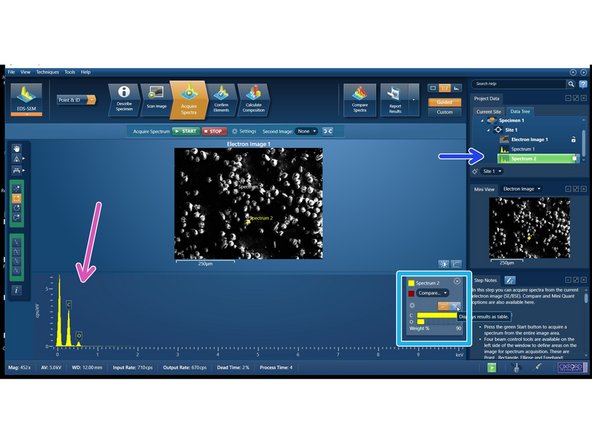
Task: Click the Project Data panel tab
Action: tap(486, 99)
